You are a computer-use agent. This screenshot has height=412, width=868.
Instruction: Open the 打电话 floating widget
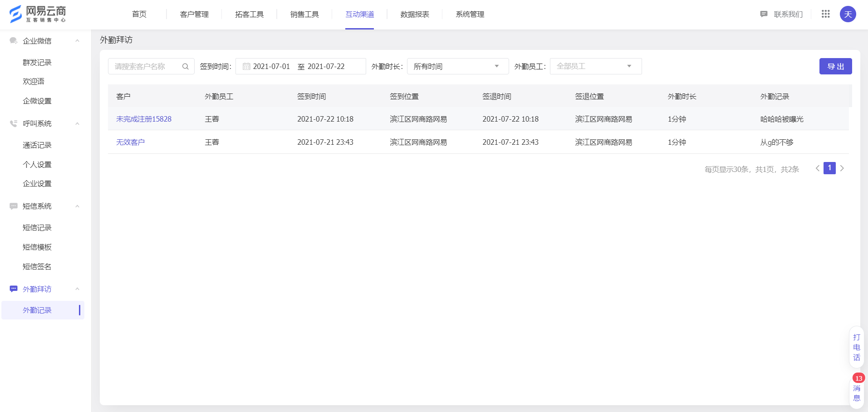[x=856, y=347]
